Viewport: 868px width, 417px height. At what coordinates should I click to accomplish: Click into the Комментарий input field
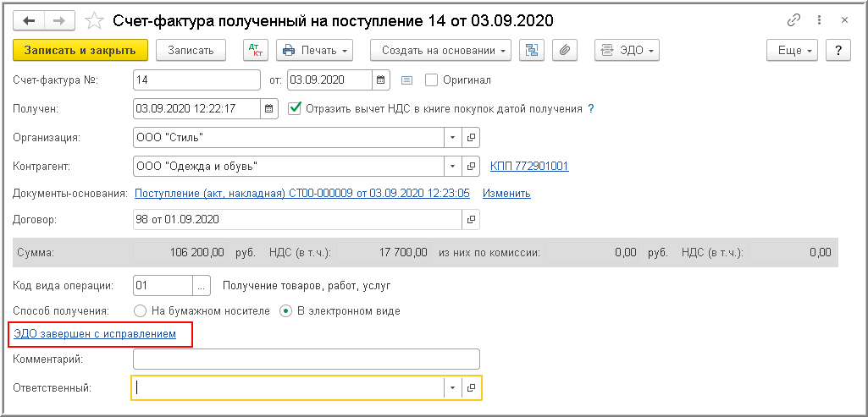(307, 359)
